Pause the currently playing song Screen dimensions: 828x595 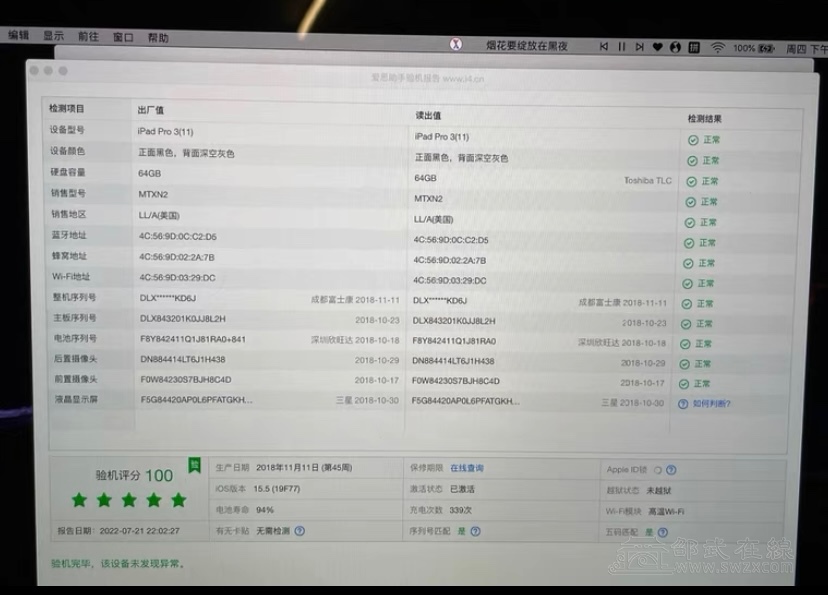point(621,47)
